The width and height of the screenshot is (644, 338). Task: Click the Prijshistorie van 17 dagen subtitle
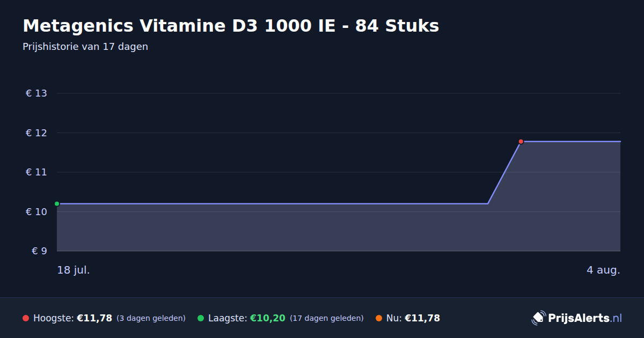point(85,47)
